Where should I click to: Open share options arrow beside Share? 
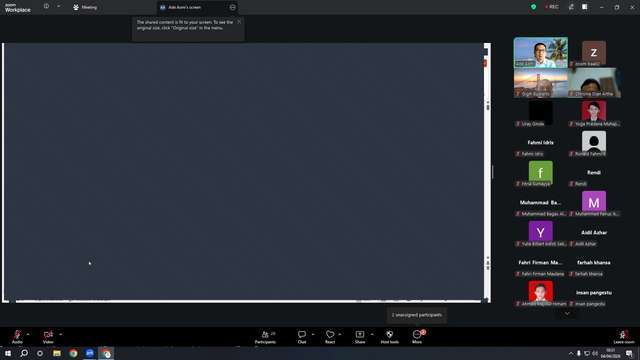[372, 334]
